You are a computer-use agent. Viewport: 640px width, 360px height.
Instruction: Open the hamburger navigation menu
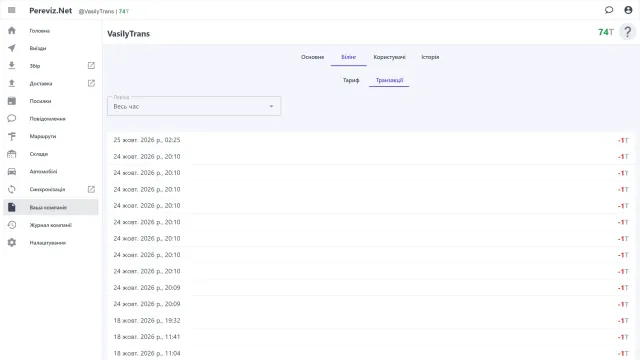tap(11, 10)
